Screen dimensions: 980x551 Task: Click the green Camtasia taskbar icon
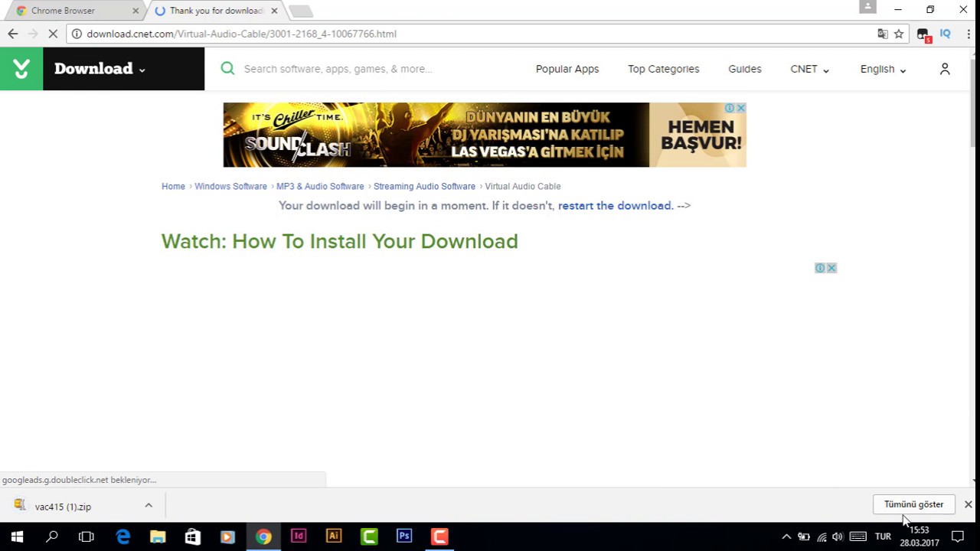(x=369, y=536)
